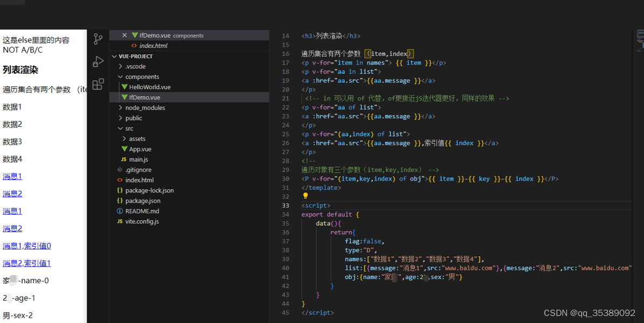Click the green HTML comment on line 21

pyautogui.click(x=407, y=98)
